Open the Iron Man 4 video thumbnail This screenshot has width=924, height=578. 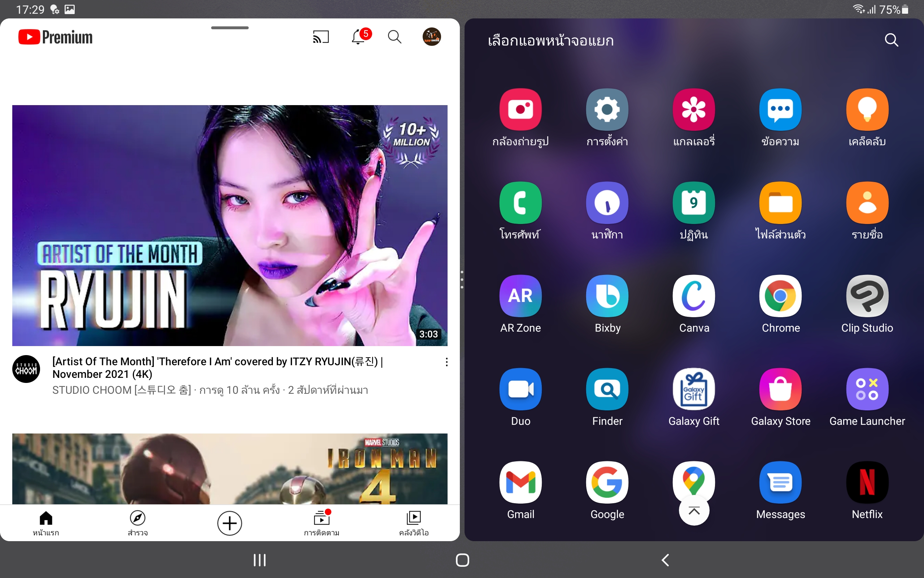(x=230, y=469)
